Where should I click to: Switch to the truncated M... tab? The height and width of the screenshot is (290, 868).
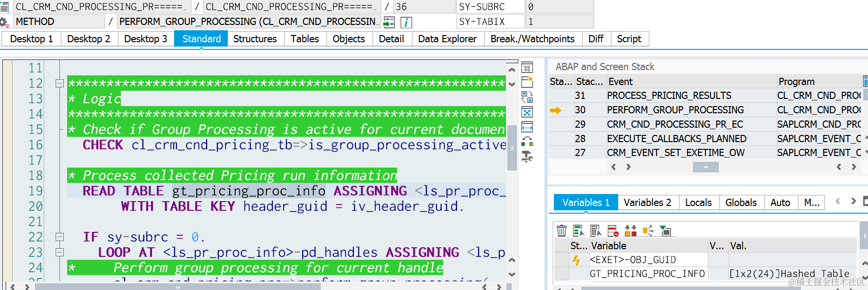(x=812, y=203)
